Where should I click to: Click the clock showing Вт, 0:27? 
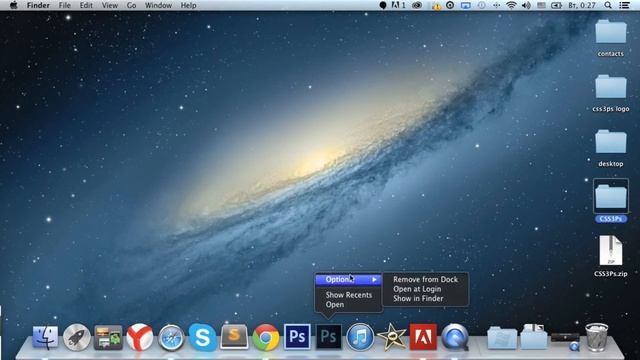582,5
